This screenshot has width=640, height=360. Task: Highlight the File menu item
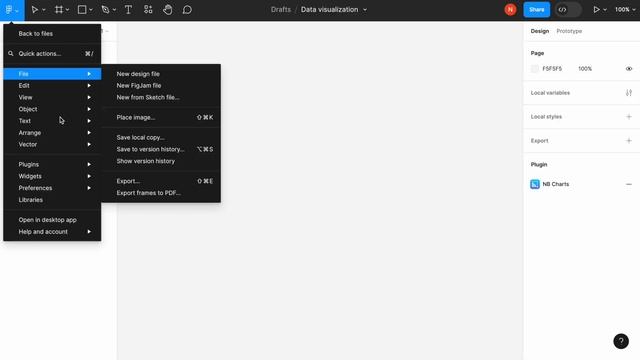tap(52, 74)
